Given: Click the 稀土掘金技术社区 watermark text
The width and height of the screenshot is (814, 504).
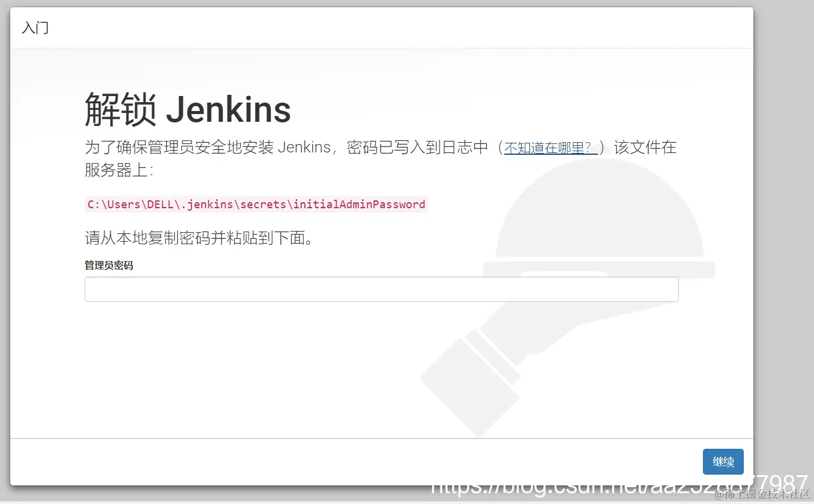Looking at the screenshot, I should coord(762,494).
